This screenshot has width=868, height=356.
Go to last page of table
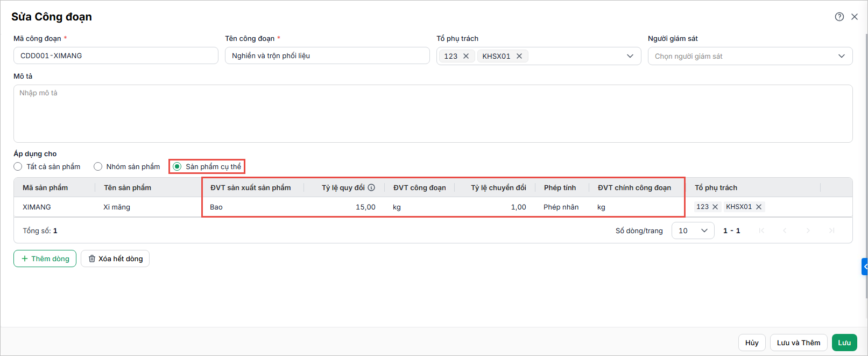click(x=831, y=231)
